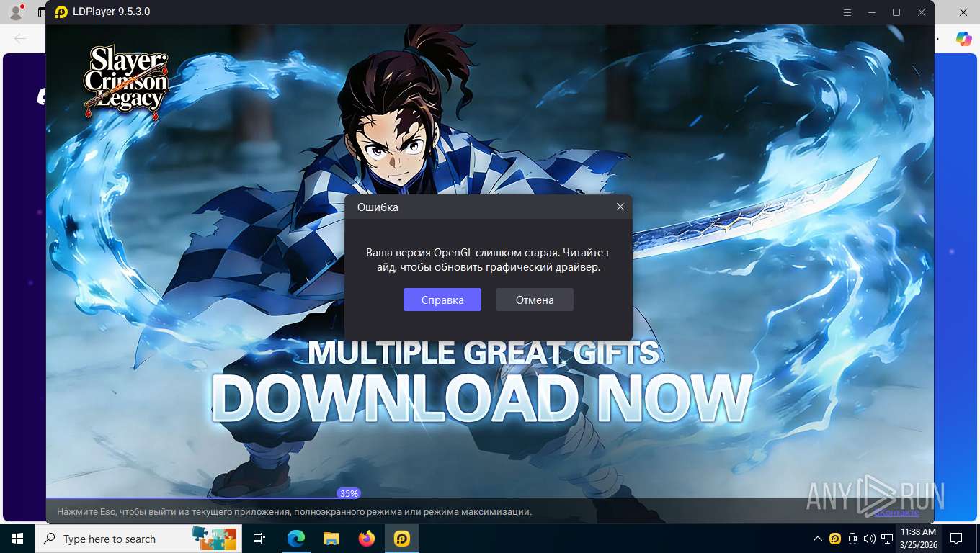Open the Windows notification center
Image resolution: width=980 pixels, height=553 pixels.
pyautogui.click(x=956, y=539)
